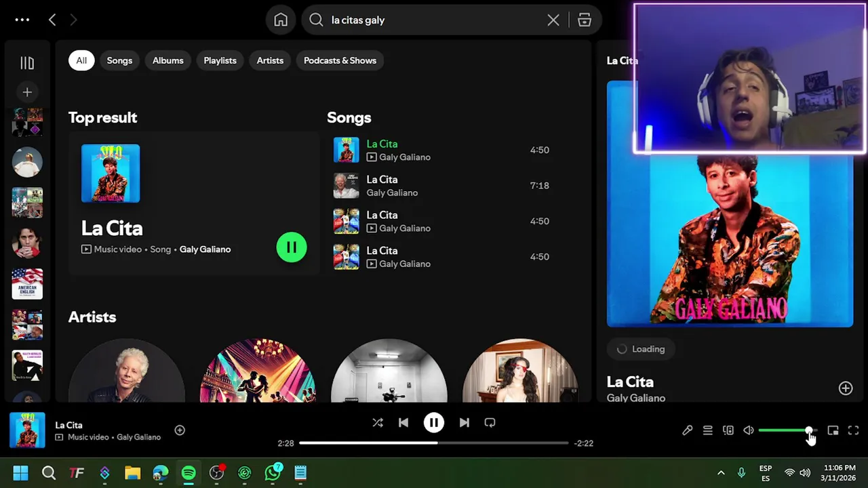Image resolution: width=868 pixels, height=488 pixels.
Task: Add La Cita to library from the right panel
Action: click(846, 388)
